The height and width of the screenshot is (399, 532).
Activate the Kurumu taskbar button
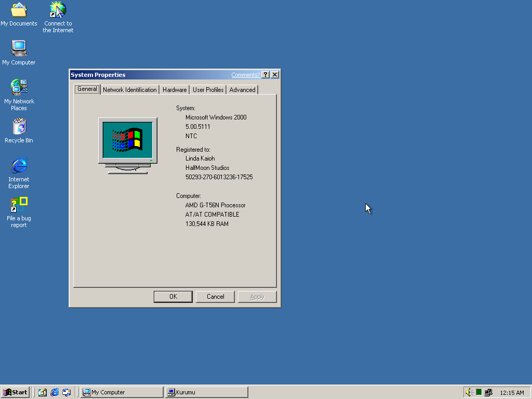207,392
